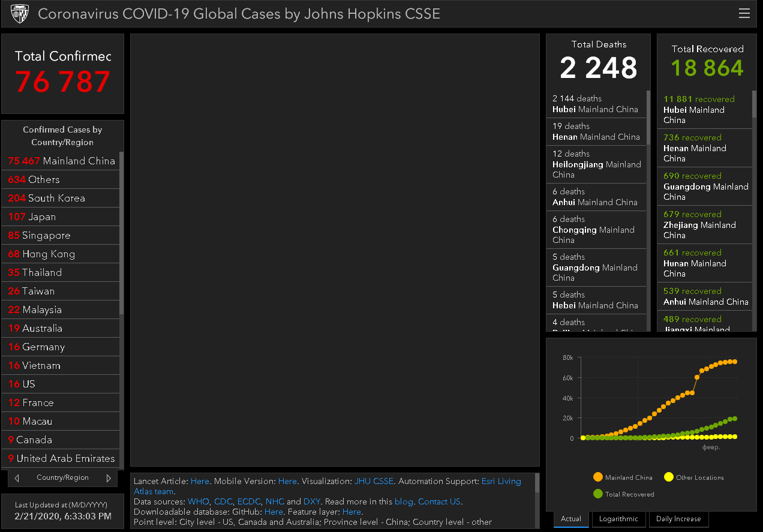The width and height of the screenshot is (763, 532).
Task: Open the Mobile Version "Here" link
Action: [287, 481]
